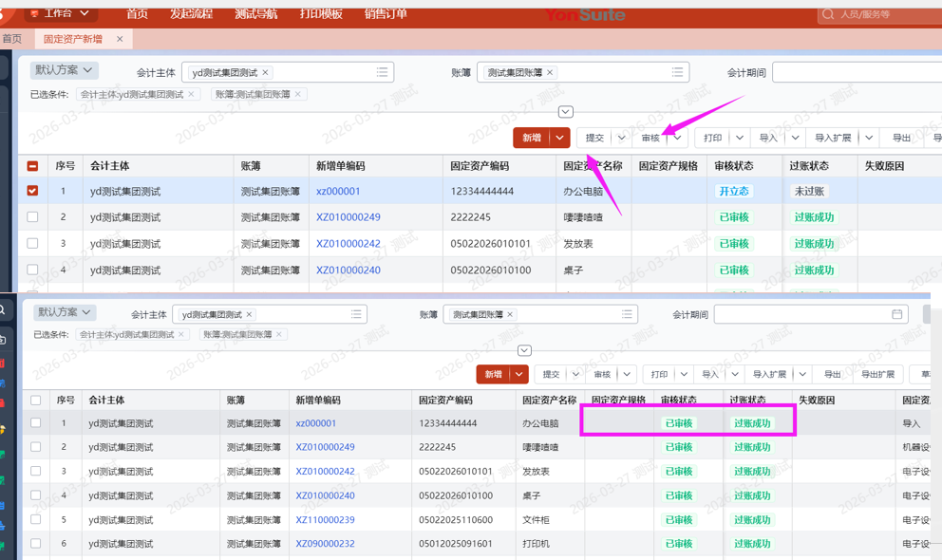Click the magnifier icon in the left sidebar
This screenshot has width=942, height=560.
tap(3, 310)
